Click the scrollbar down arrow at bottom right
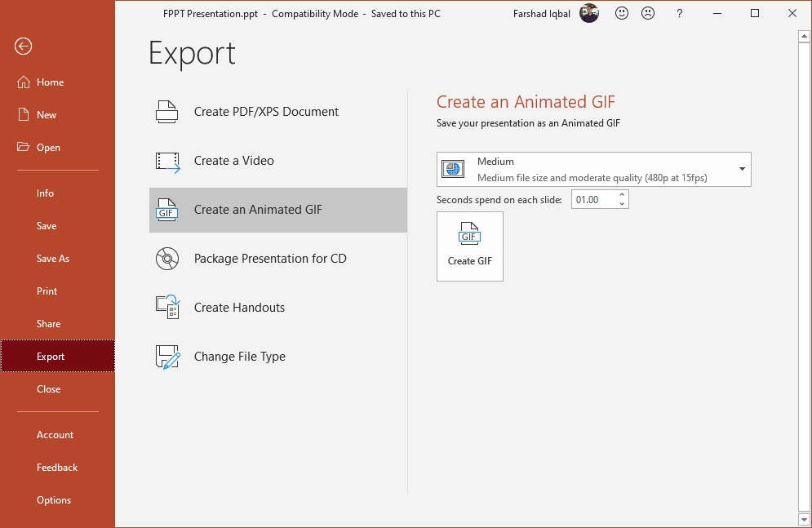Screen dimensions: 812x528 pos(804,519)
